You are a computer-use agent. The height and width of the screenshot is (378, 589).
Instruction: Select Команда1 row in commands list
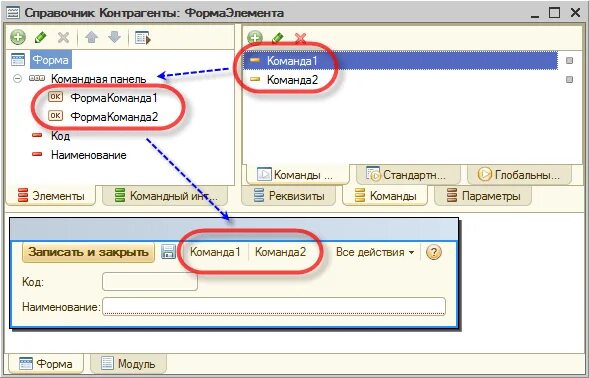pos(400,60)
